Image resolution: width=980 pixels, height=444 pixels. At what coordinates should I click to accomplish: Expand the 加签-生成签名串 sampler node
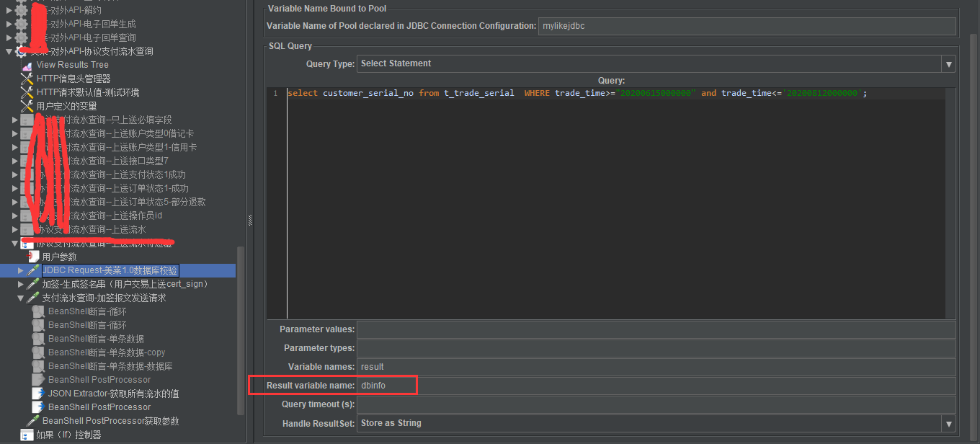(21, 284)
